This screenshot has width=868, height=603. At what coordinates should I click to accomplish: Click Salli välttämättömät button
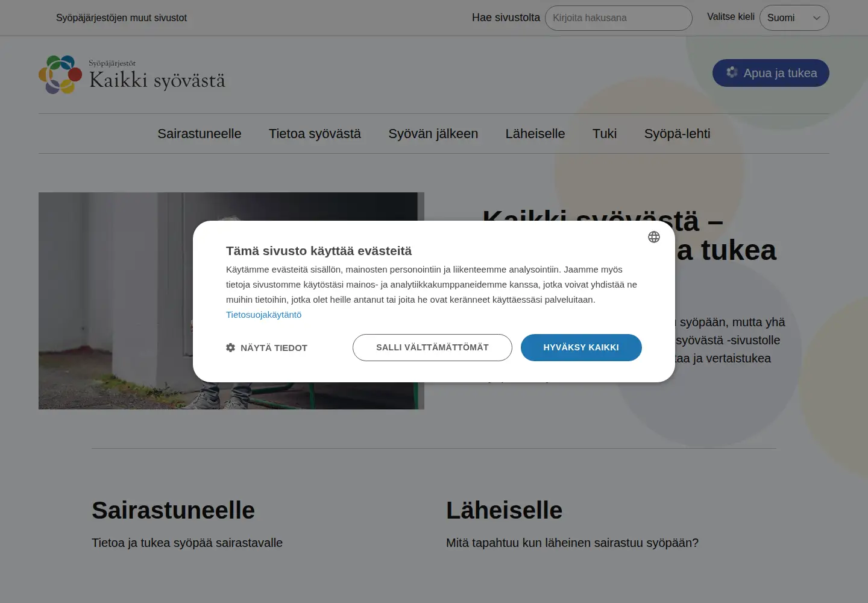(x=432, y=347)
